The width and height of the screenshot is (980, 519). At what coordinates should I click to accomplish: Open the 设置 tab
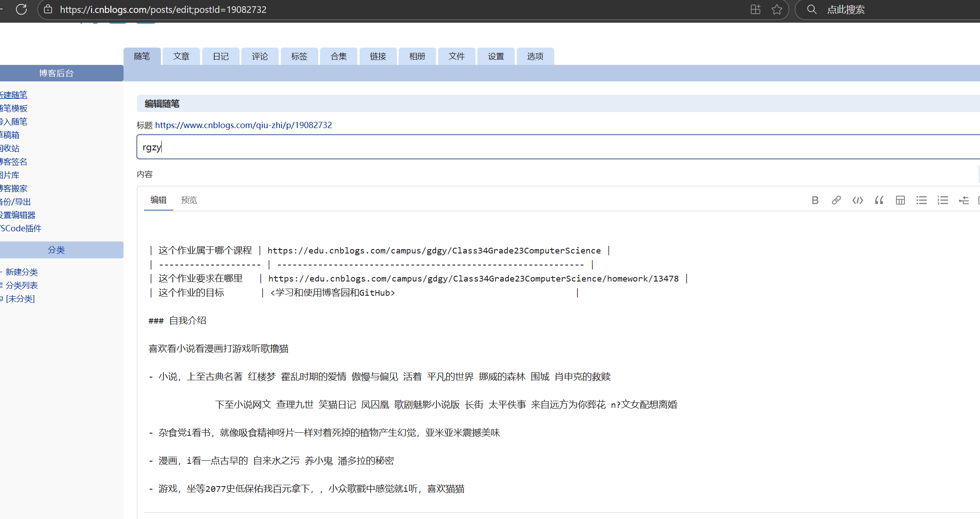tap(496, 56)
